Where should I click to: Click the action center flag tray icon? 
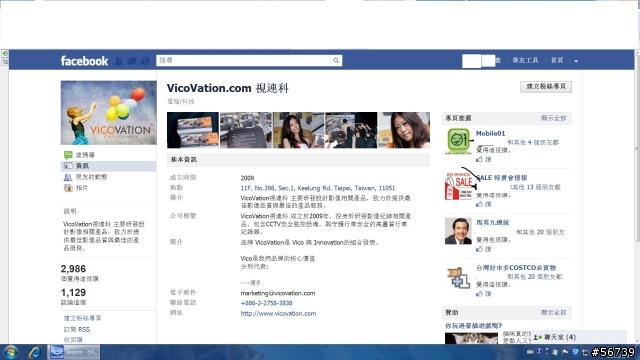coord(565,352)
